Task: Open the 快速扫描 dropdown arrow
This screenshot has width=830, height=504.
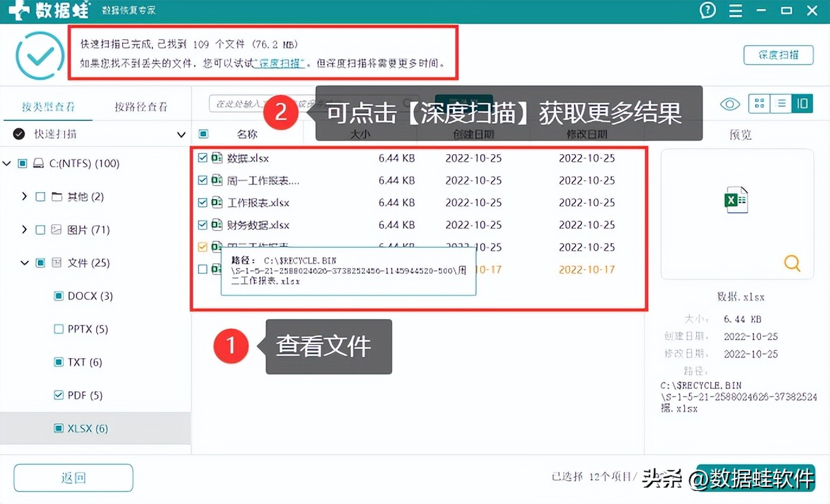Action: [181, 135]
